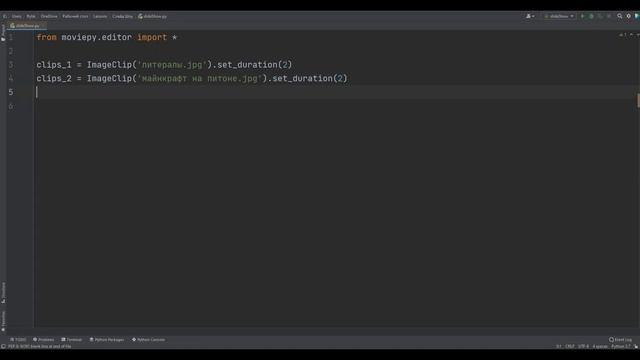Open the user account icon dropdown
Image resolution: width=640 pixels, height=360 pixels.
point(530,16)
